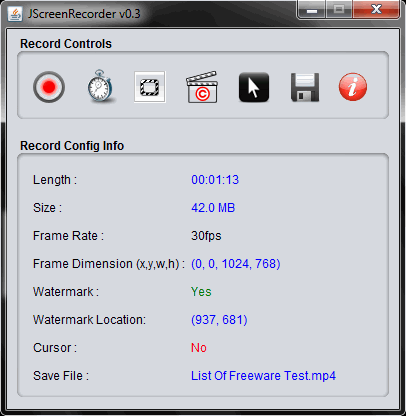The height and width of the screenshot is (416, 406).
Task: Click the JScreenRecorder v0.3 title text
Action: 84,14
